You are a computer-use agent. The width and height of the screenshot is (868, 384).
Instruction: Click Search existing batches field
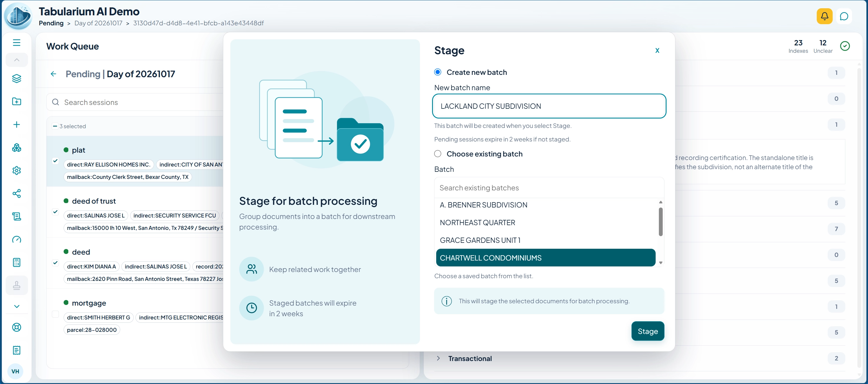tap(549, 188)
